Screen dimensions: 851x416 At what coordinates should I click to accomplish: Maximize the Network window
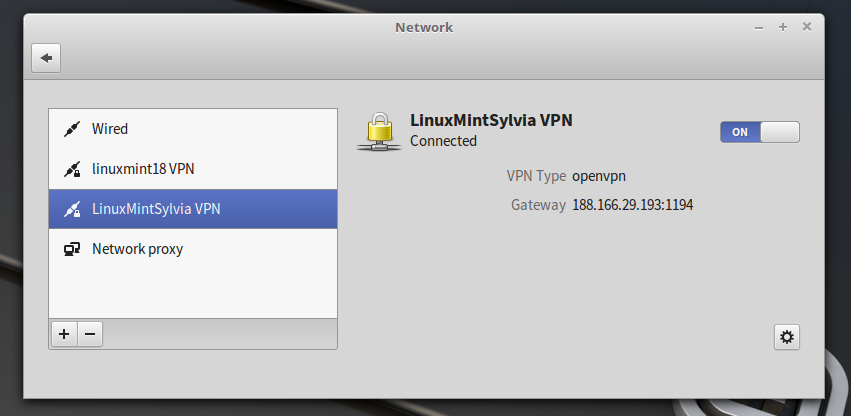point(783,27)
